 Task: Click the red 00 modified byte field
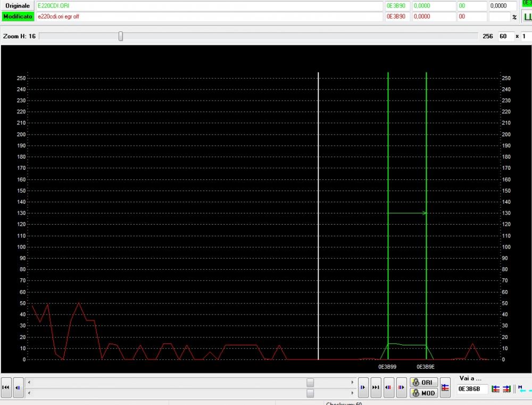(x=472, y=16)
